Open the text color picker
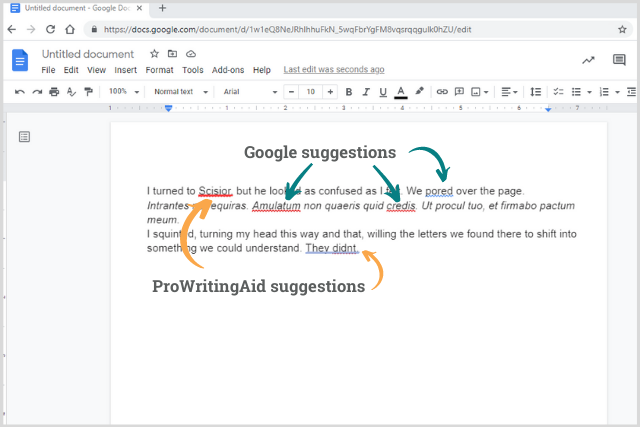 tap(401, 92)
